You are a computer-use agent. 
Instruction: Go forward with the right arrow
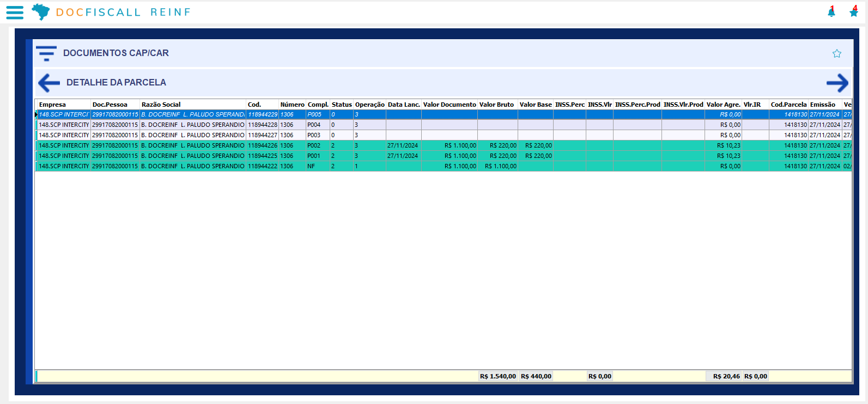(837, 83)
